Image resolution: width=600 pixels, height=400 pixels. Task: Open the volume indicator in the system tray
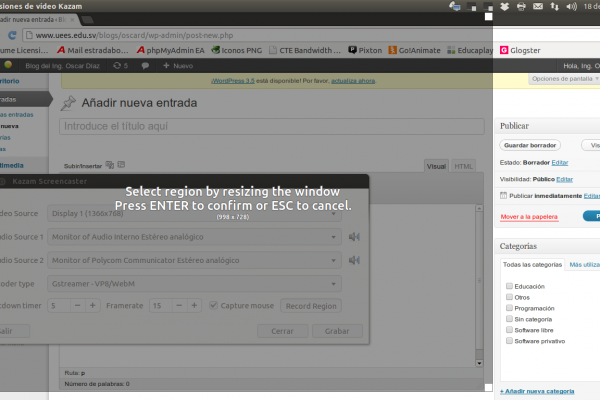(571, 6)
